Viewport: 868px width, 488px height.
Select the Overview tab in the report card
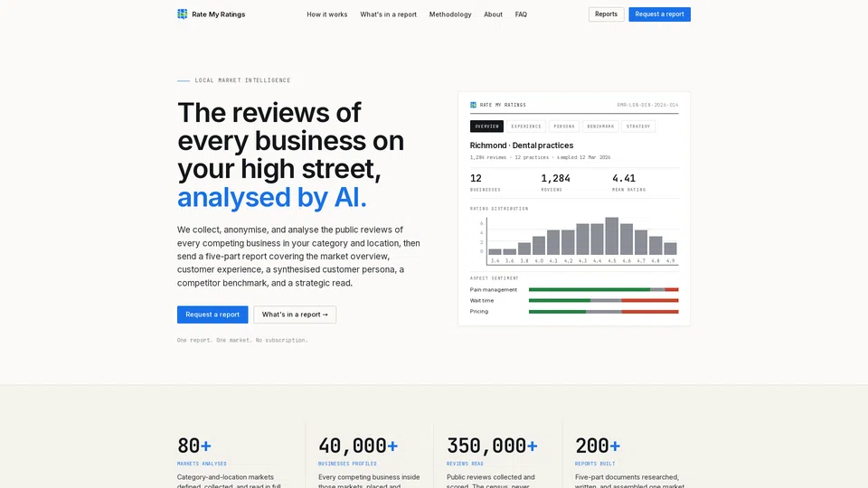486,127
